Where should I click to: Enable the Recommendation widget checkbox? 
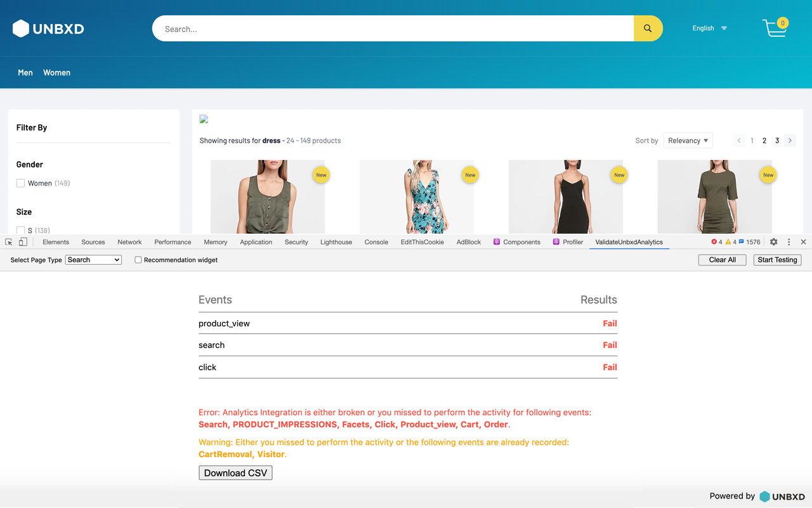[138, 260]
